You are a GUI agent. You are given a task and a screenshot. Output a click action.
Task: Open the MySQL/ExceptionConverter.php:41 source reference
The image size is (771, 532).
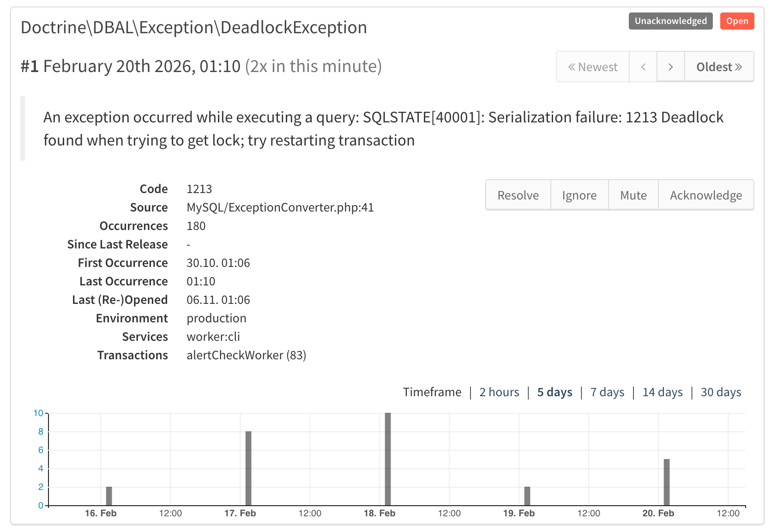(x=280, y=207)
